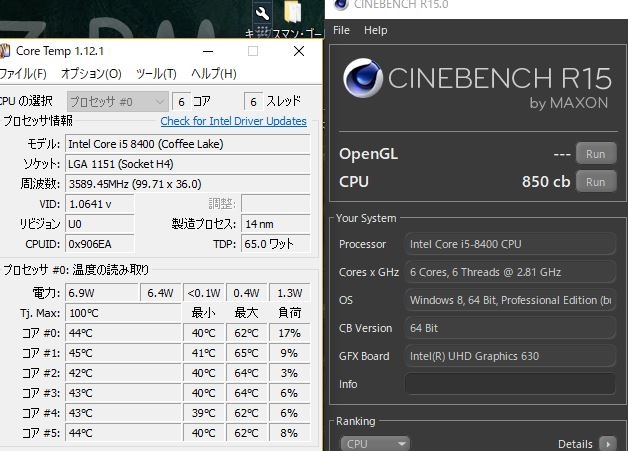The height and width of the screenshot is (451, 628).
Task: Click Check for Intel Driver Updates link
Action: pyautogui.click(x=233, y=121)
